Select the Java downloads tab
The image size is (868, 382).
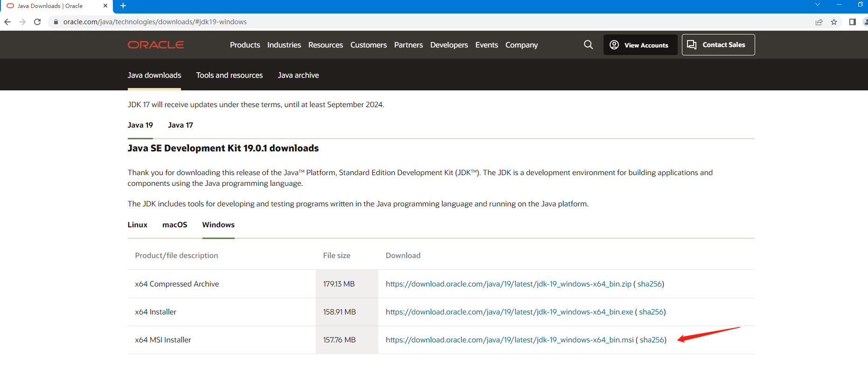tap(154, 75)
